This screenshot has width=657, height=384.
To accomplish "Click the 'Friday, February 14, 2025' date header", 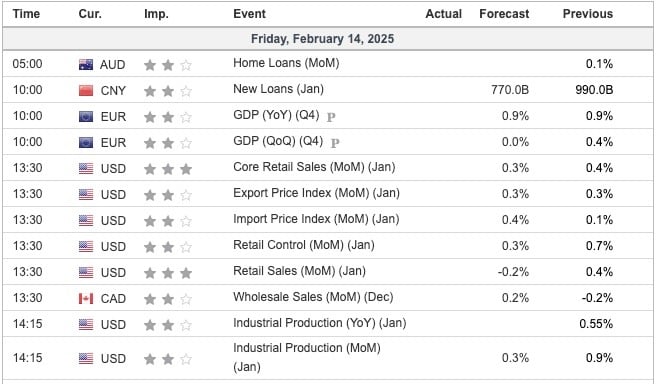I will point(322,39).
